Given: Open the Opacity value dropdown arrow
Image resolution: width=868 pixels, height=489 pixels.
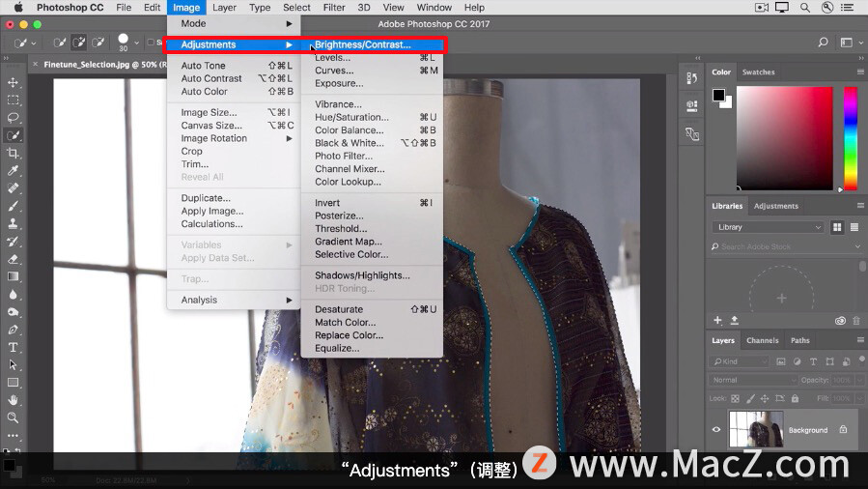Looking at the screenshot, I should click(859, 380).
